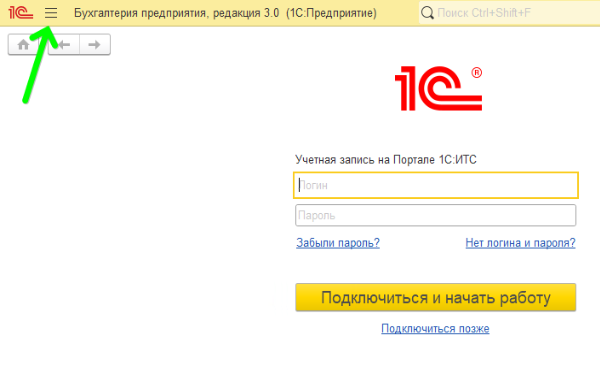Click the Логин input field

point(436,185)
